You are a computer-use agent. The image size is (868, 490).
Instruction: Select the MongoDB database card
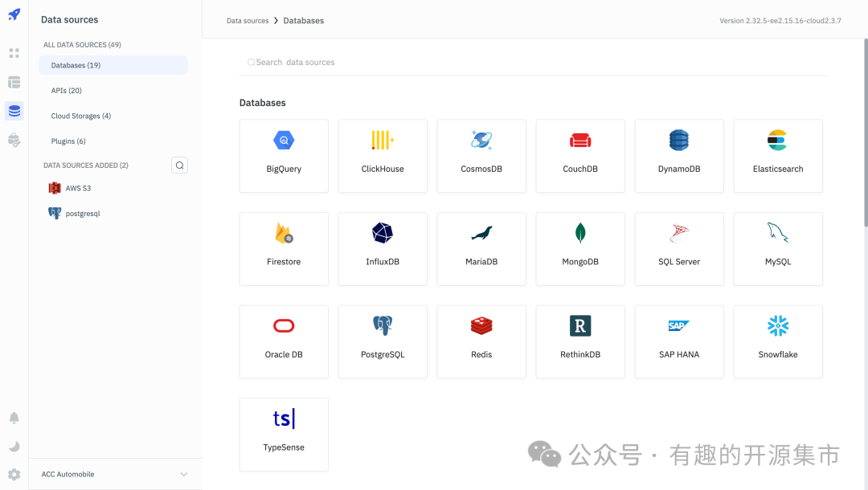click(x=580, y=249)
